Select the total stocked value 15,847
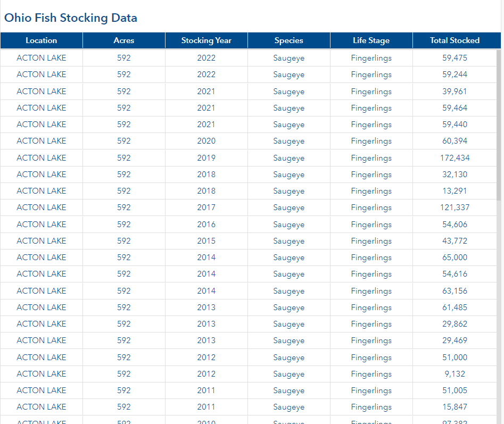The width and height of the screenshot is (504, 424). click(455, 407)
